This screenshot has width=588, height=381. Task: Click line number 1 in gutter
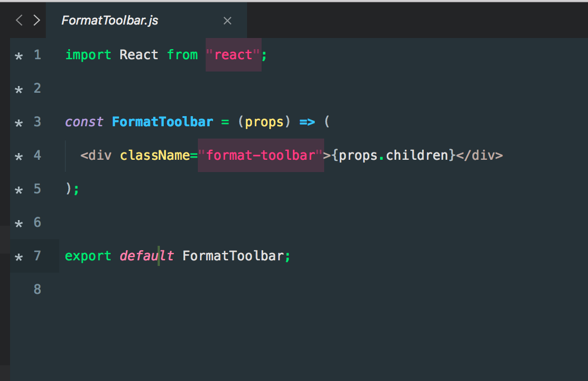click(37, 55)
